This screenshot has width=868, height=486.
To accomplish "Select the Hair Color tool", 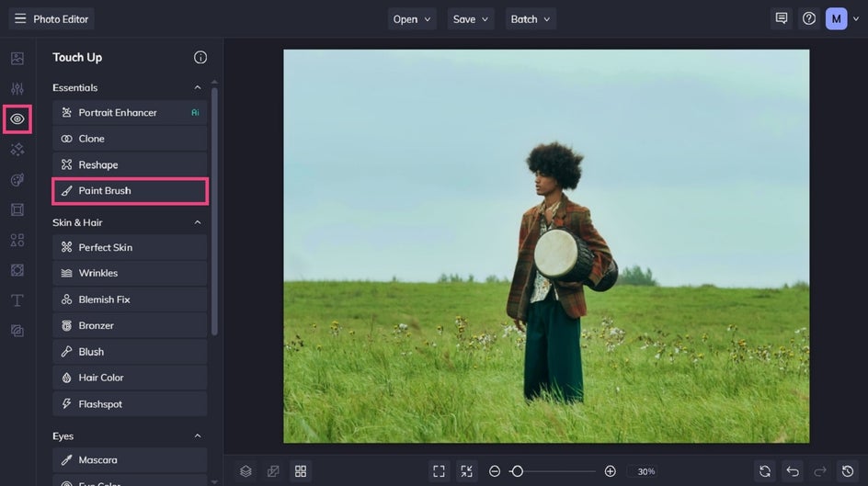I will (130, 378).
